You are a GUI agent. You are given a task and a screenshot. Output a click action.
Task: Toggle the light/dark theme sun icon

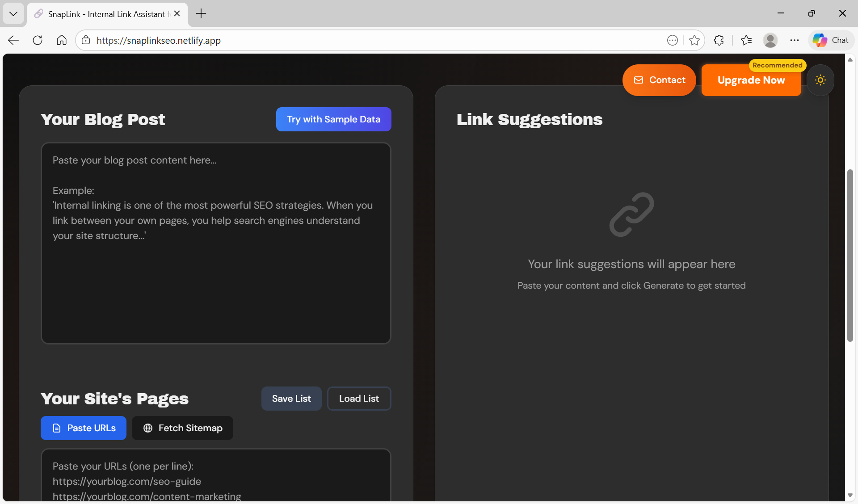pos(820,80)
